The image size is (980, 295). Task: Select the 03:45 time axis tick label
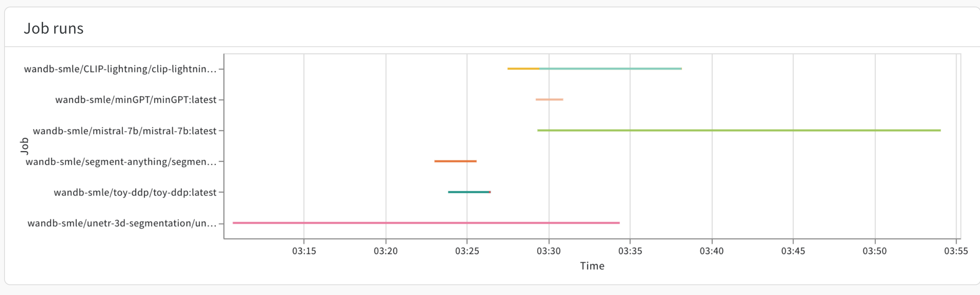[x=793, y=251]
